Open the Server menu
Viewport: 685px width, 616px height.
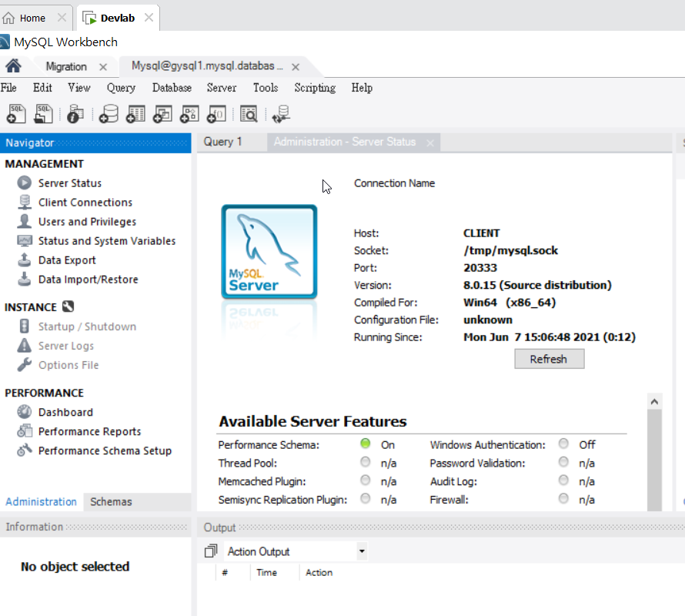pyautogui.click(x=222, y=88)
